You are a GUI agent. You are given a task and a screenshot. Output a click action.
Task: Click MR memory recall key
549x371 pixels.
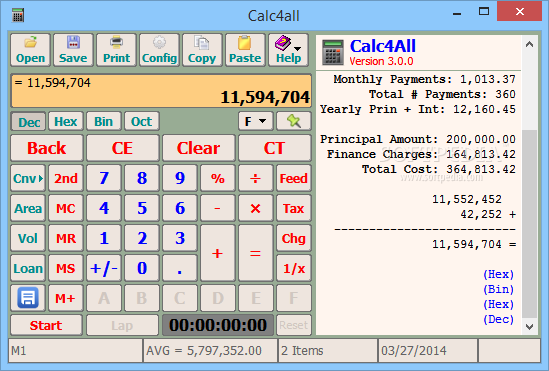66,238
